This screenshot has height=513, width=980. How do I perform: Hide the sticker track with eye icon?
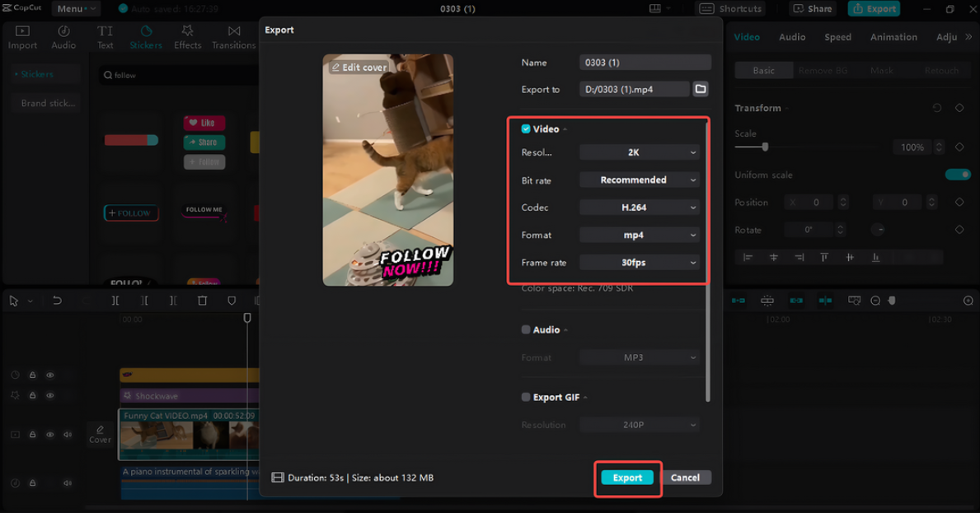50,375
